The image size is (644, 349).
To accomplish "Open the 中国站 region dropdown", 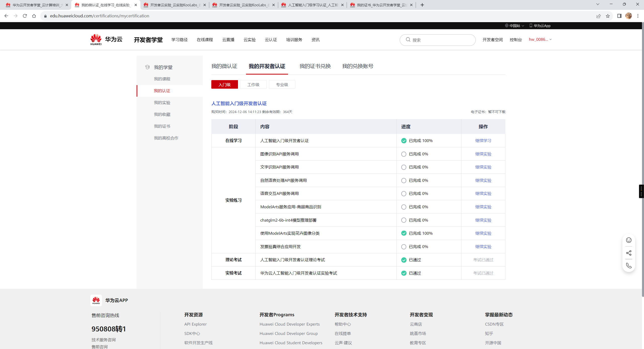I will 514,26.
